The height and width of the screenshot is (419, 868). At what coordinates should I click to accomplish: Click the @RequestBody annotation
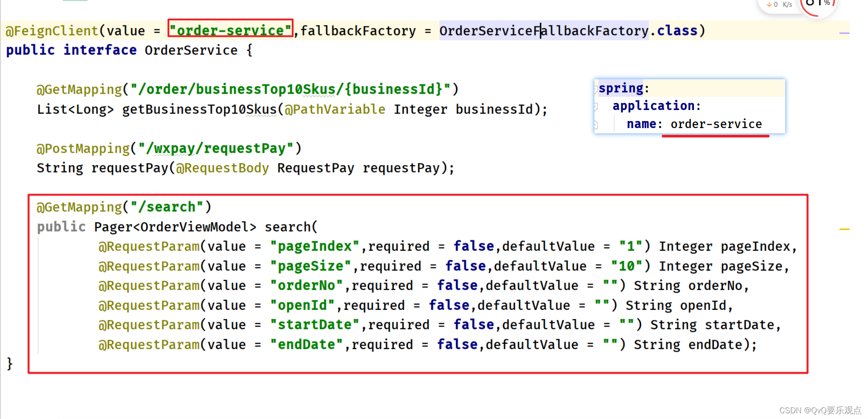pos(222,168)
